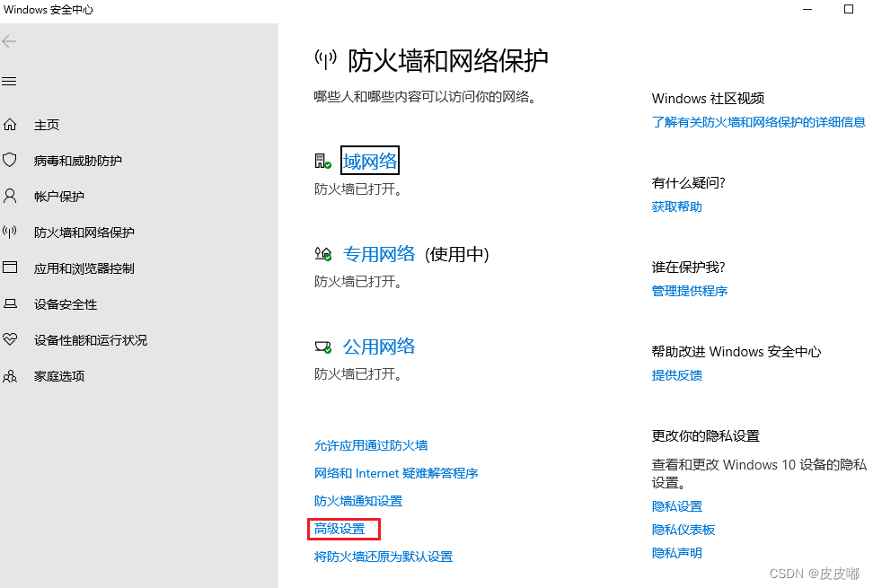The image size is (873, 588).
Task: Click the 更改你的隐私设置 heading
Action: click(x=705, y=435)
